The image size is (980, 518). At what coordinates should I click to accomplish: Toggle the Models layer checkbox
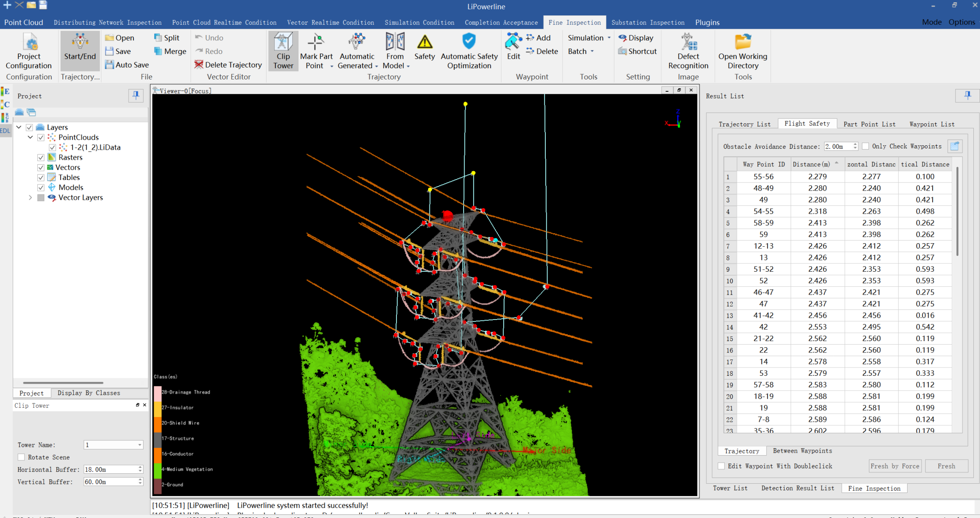pos(41,187)
